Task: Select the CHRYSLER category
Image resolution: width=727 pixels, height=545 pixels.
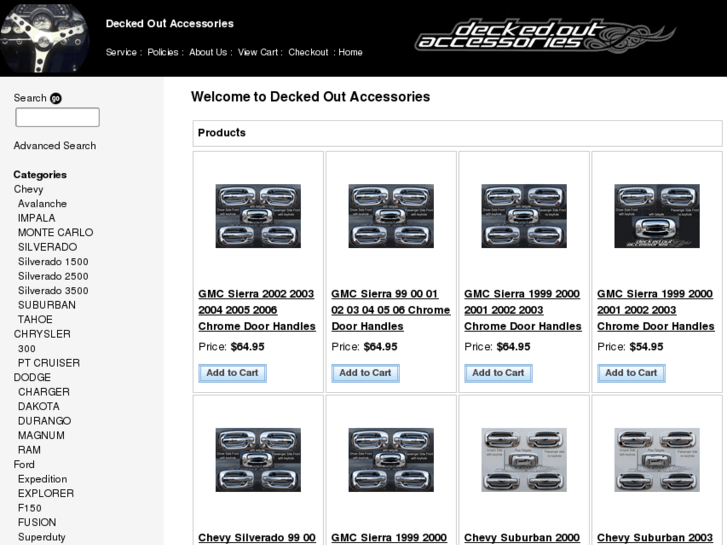Action: [42, 334]
